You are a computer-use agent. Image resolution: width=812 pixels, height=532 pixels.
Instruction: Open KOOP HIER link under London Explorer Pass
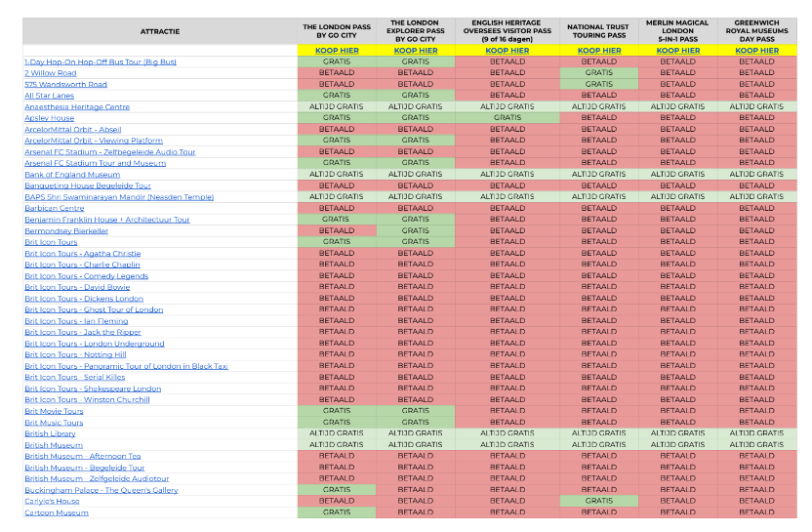pyautogui.click(x=416, y=50)
